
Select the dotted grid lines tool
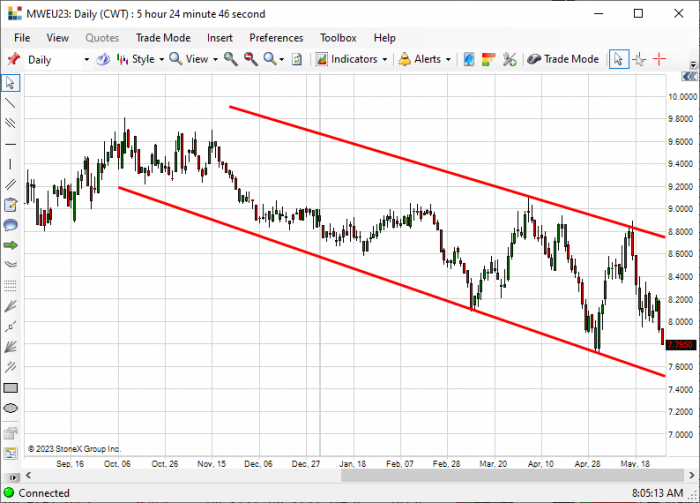pos(10,285)
